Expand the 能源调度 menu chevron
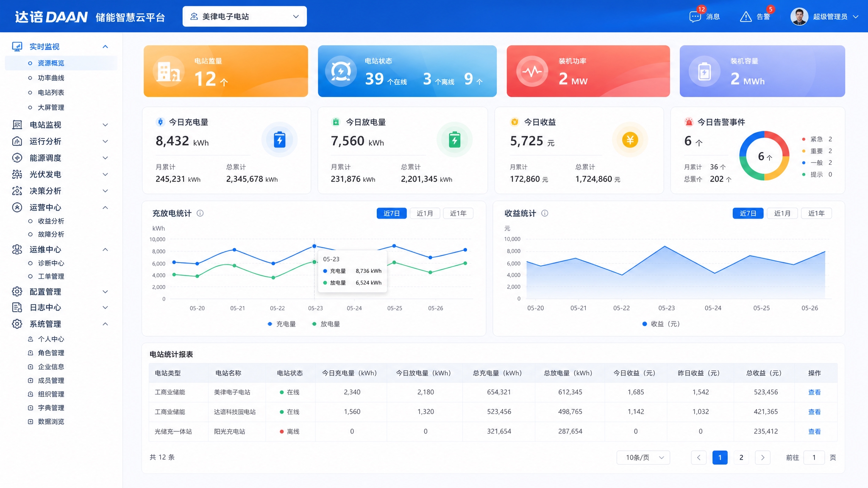This screenshot has width=868, height=488. click(x=106, y=158)
